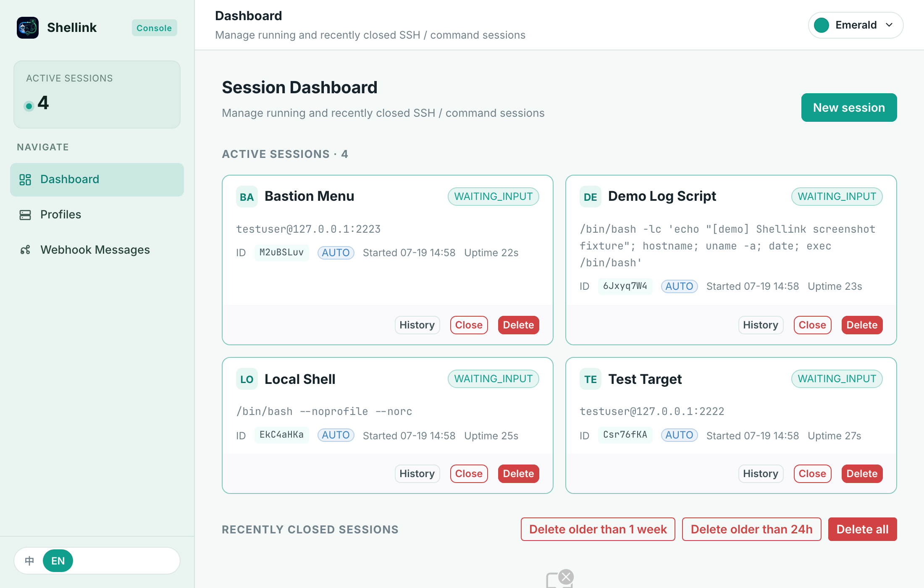Click the empty closed-sessions icon at bottom
924x588 pixels.
(x=559, y=580)
